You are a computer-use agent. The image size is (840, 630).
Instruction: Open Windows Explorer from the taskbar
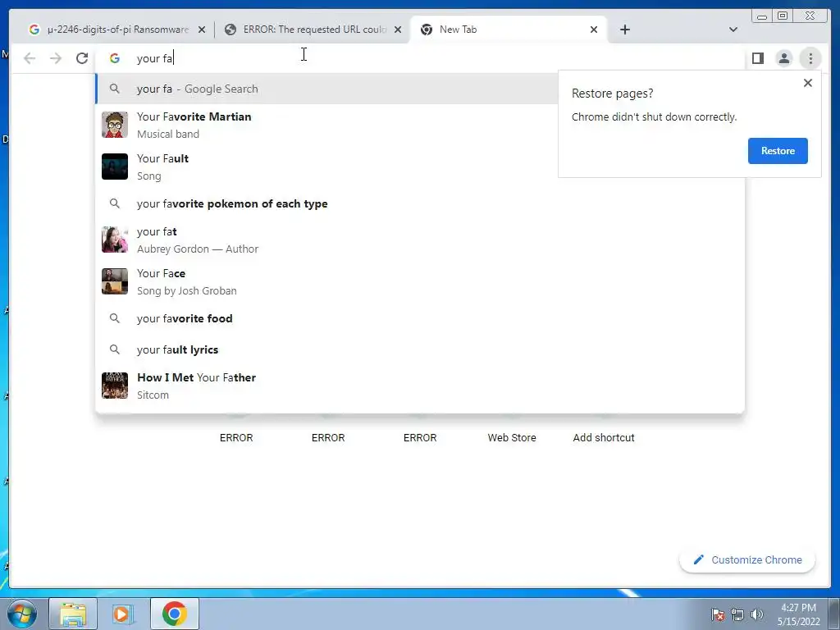73,614
